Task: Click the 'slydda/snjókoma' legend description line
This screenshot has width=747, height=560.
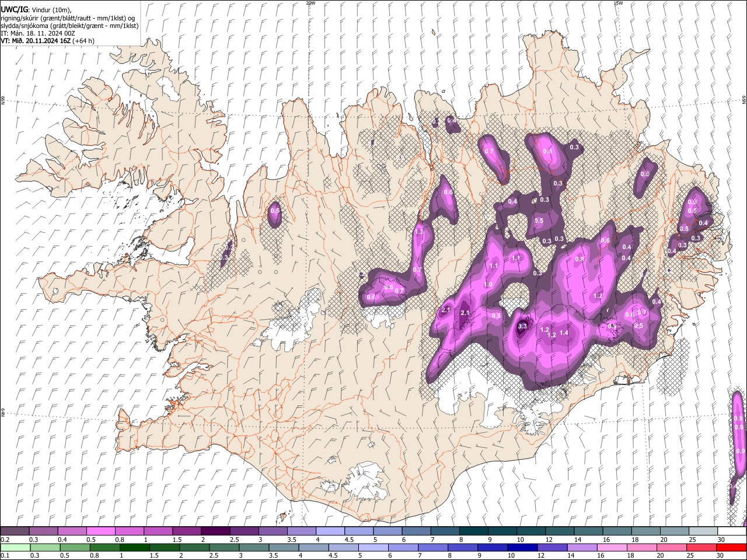Action: pos(69,26)
